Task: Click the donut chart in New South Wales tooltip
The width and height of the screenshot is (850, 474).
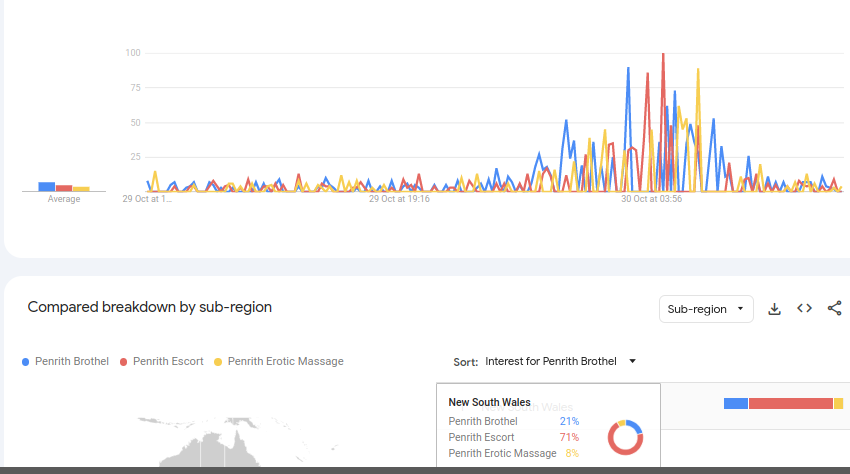Action: point(626,437)
